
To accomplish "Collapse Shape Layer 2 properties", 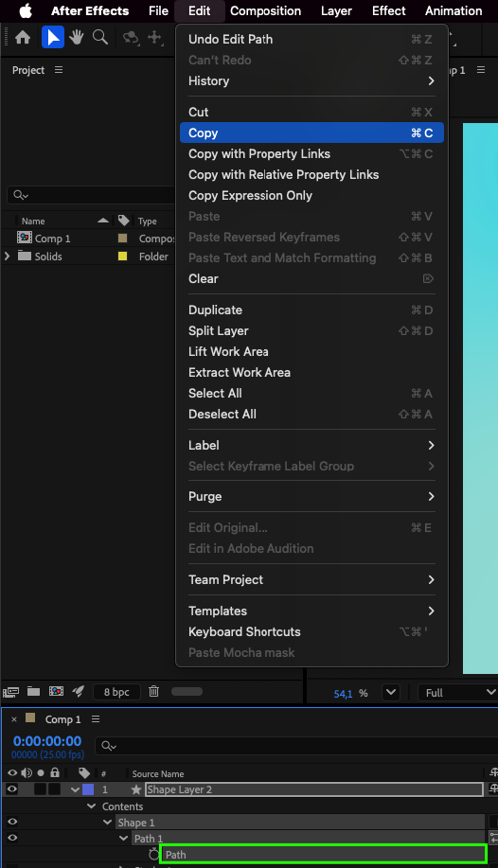I will point(75,790).
